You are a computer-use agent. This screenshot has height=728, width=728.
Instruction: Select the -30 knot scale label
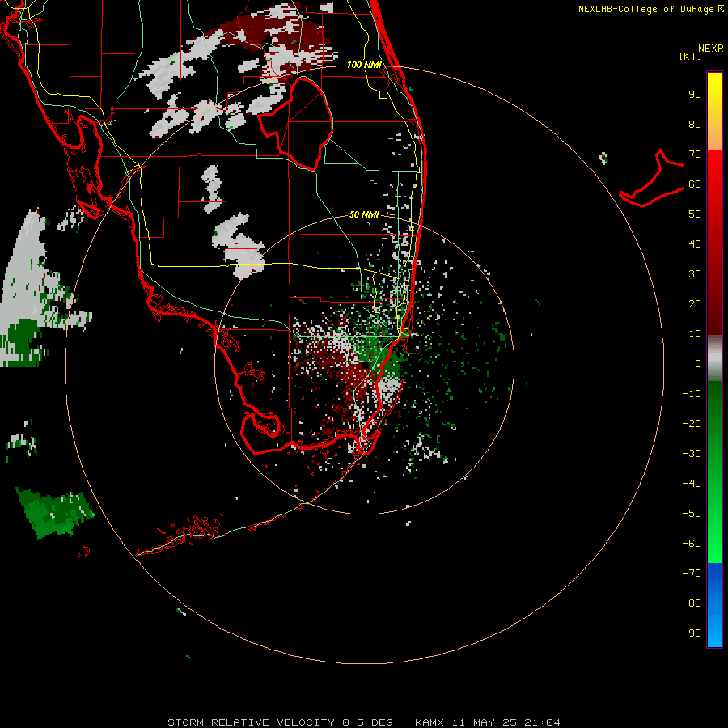point(692,454)
